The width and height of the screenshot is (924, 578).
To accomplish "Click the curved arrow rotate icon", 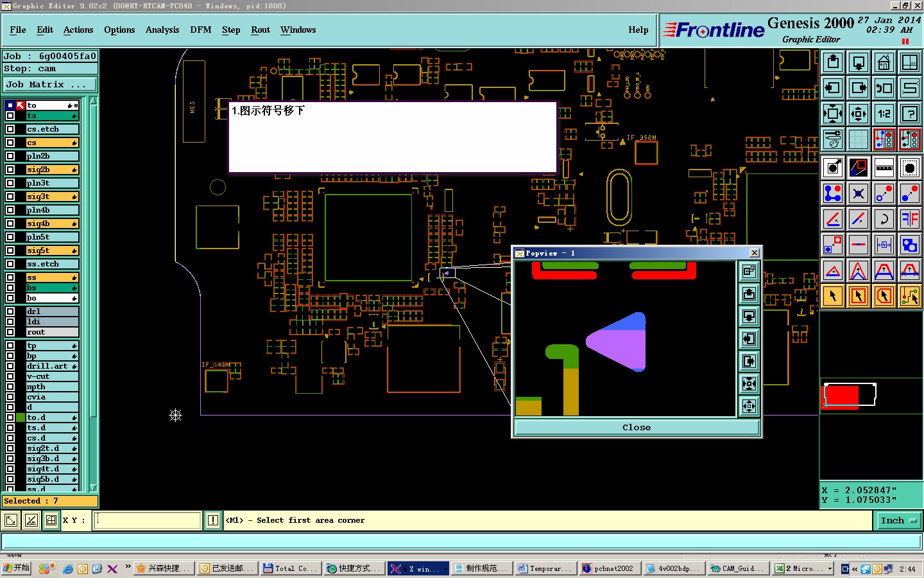I will 884,219.
